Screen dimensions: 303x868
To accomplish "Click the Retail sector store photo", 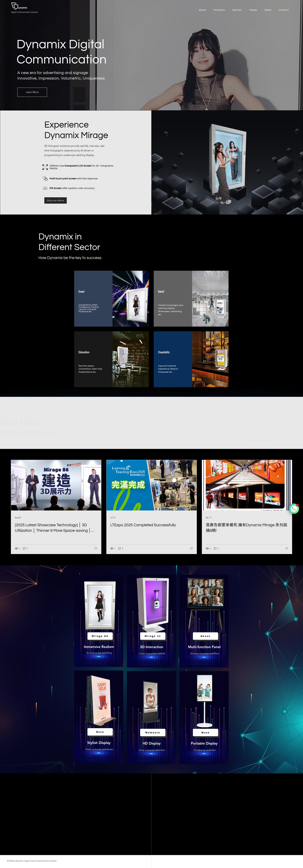I will 210,298.
